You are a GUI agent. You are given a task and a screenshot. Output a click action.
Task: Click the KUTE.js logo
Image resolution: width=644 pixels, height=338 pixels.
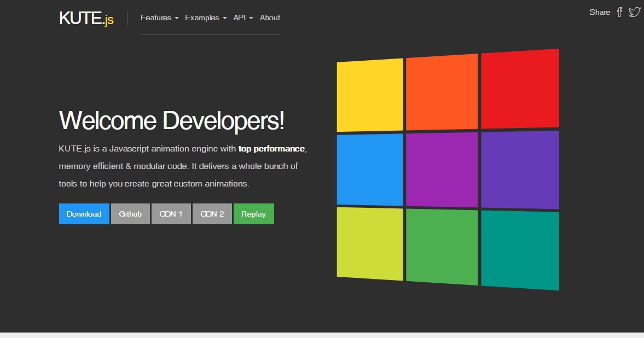pos(86,17)
